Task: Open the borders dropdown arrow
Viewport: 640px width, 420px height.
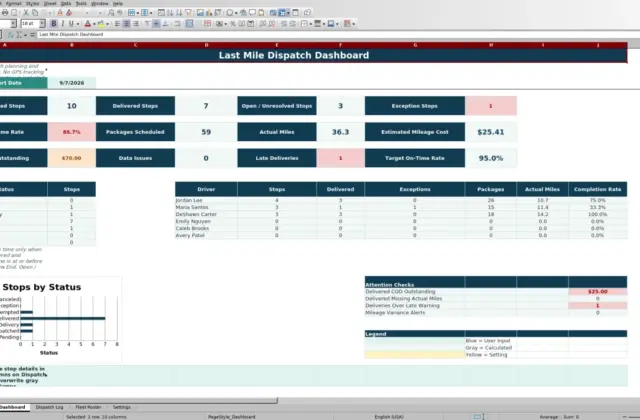Action: pyautogui.click(x=310, y=24)
